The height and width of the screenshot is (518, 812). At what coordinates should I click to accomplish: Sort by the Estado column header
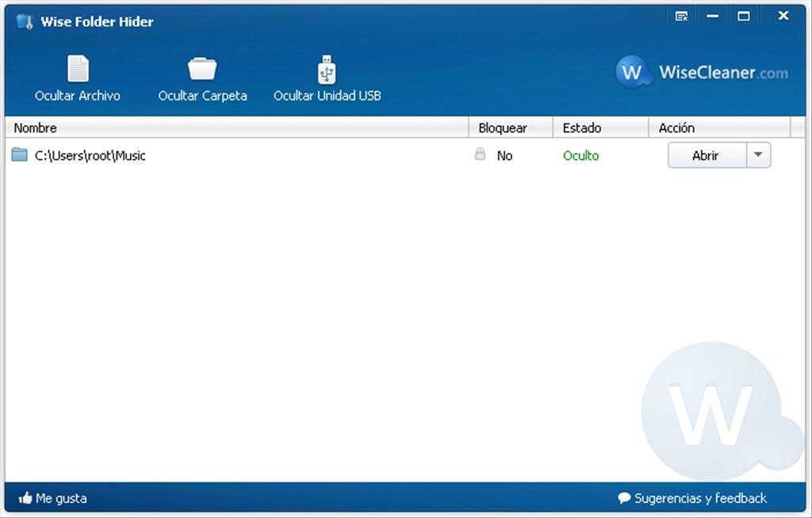coord(601,128)
